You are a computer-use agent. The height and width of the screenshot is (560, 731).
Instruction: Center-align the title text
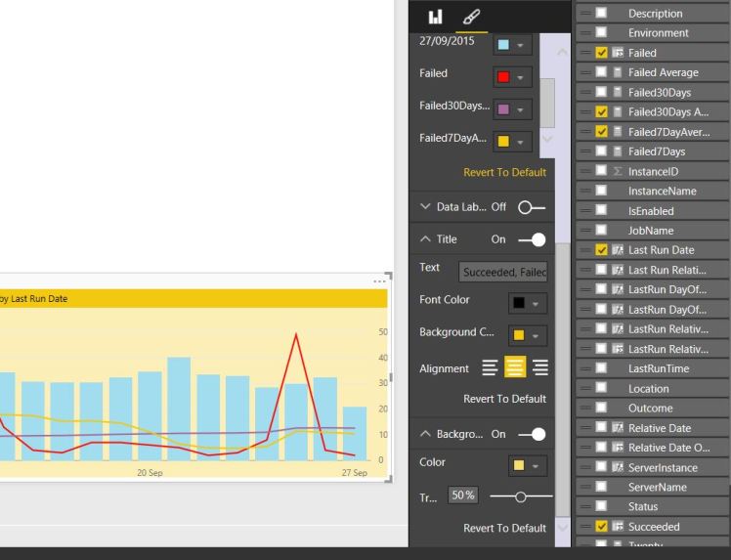coord(514,367)
